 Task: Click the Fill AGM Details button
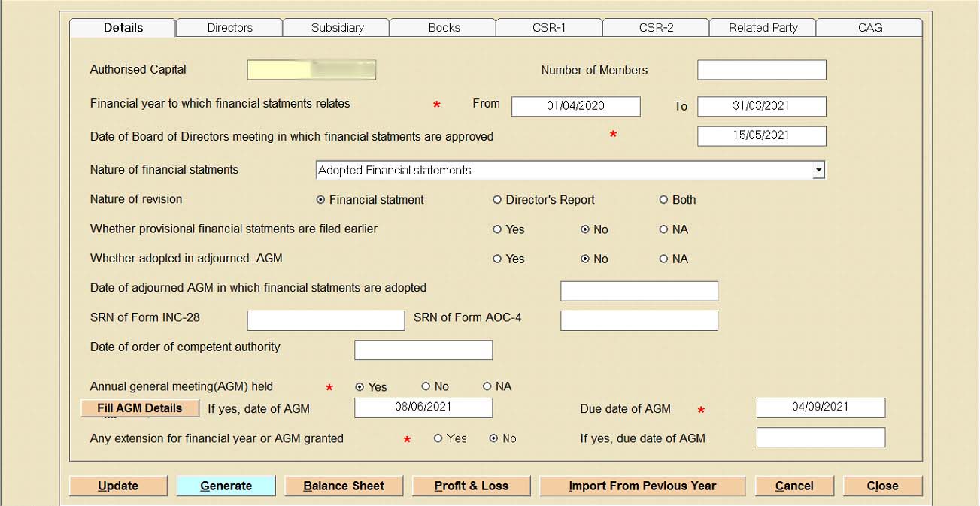point(140,408)
